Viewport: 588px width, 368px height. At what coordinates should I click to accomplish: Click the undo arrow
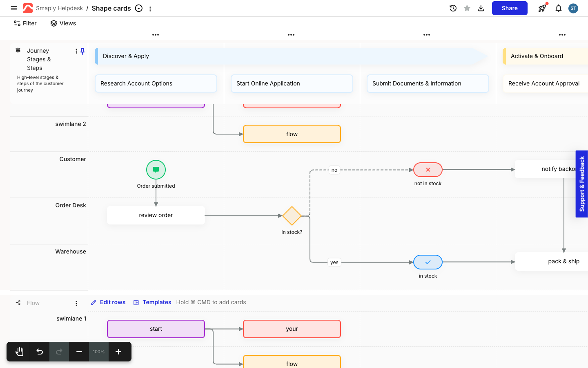pyautogui.click(x=40, y=352)
